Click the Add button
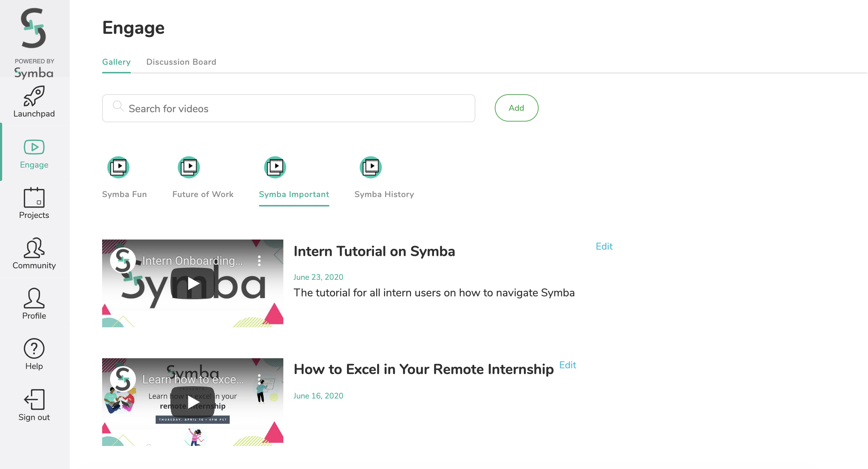 516,108
